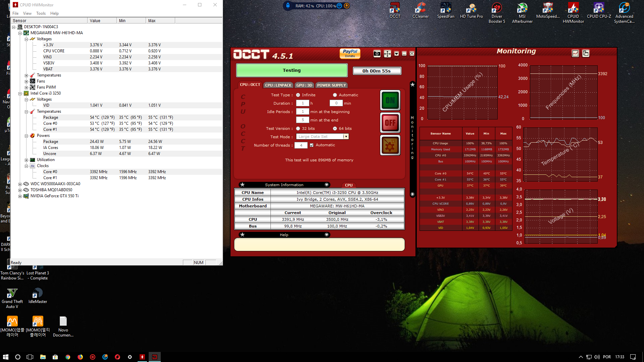Click the star beside System Information
The image size is (644, 362).
tap(242, 185)
